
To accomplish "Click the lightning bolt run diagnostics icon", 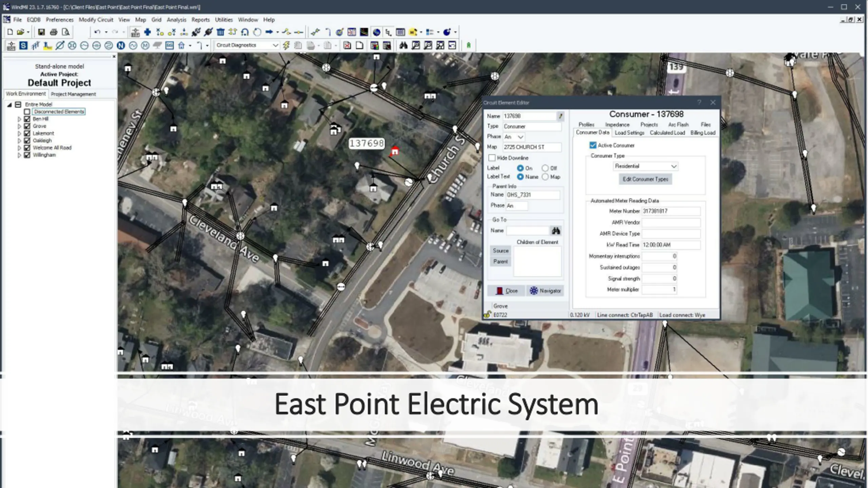I will pos(286,45).
